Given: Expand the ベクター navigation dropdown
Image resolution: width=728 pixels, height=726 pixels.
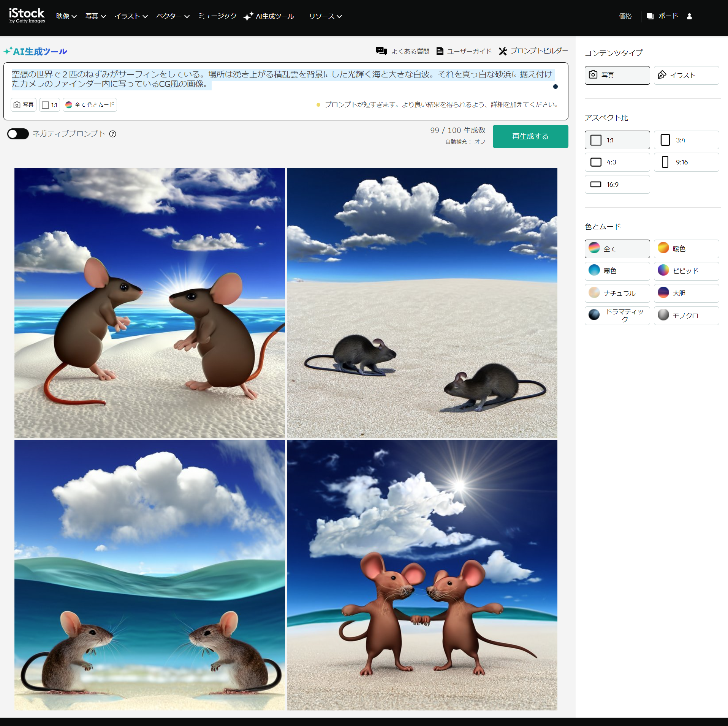Looking at the screenshot, I should (x=173, y=16).
